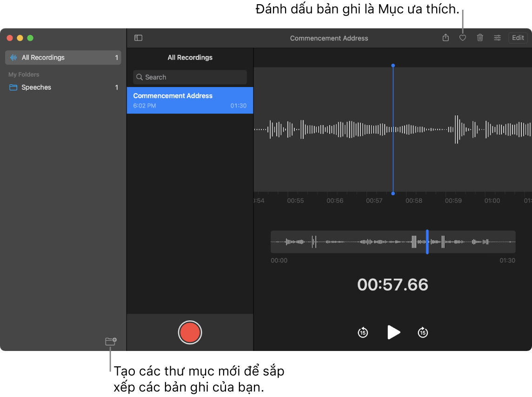The height and width of the screenshot is (397, 532).
Task: Toggle the sidebar visibility
Action: click(x=138, y=38)
